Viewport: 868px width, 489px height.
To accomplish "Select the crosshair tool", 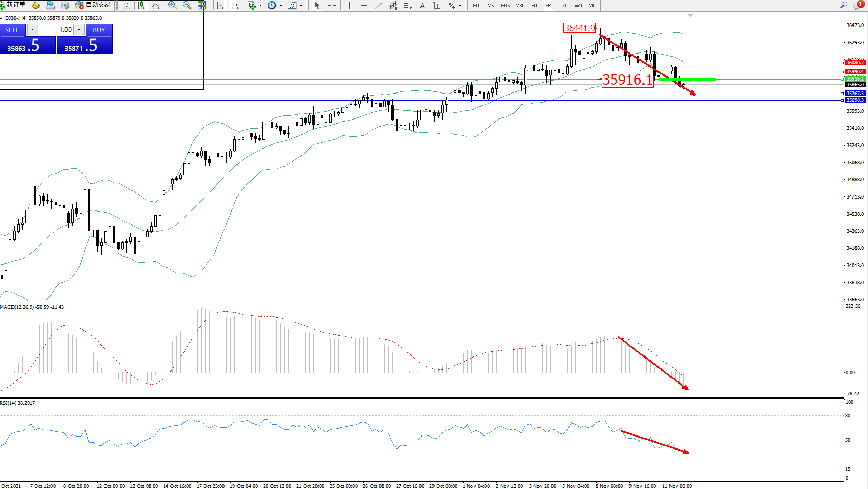I will click(332, 5).
